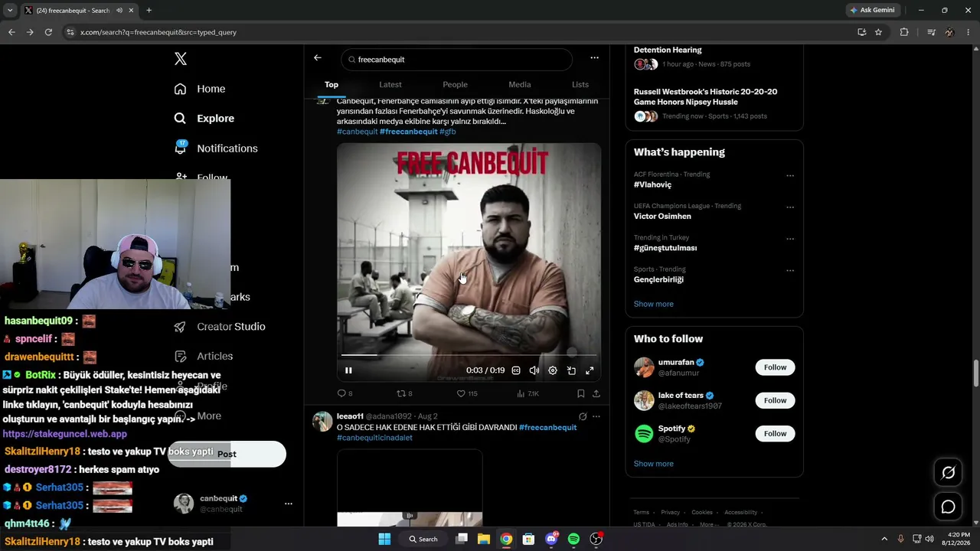Open search settings three-dot menu

(x=594, y=58)
